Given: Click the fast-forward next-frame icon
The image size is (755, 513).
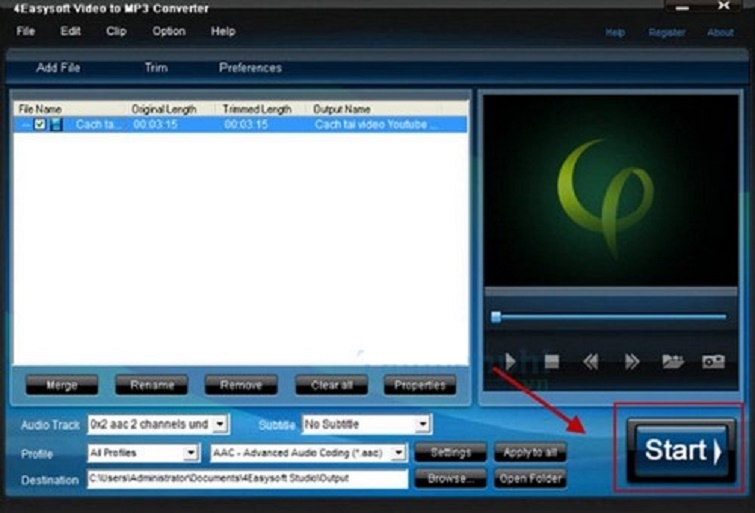Looking at the screenshot, I should click(632, 361).
